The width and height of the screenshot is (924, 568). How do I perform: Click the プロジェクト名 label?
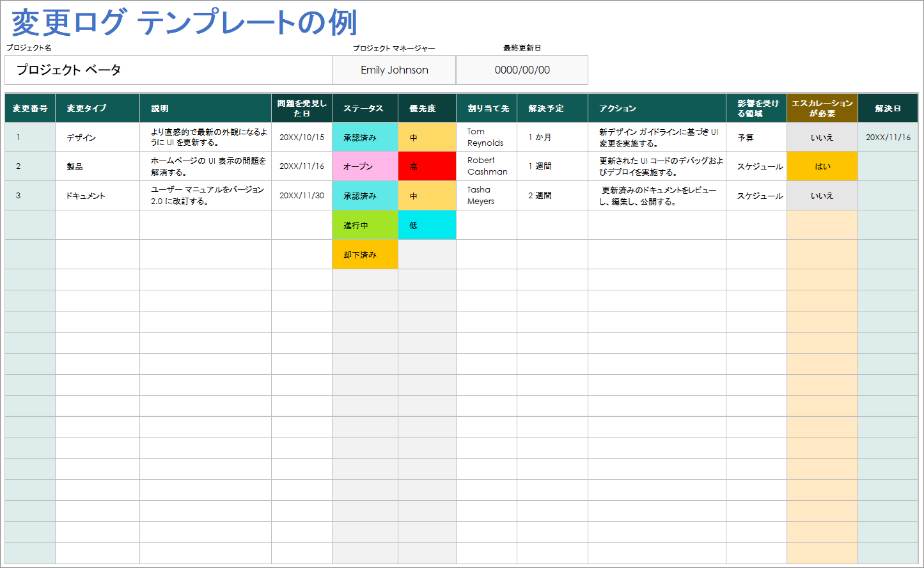(29, 48)
